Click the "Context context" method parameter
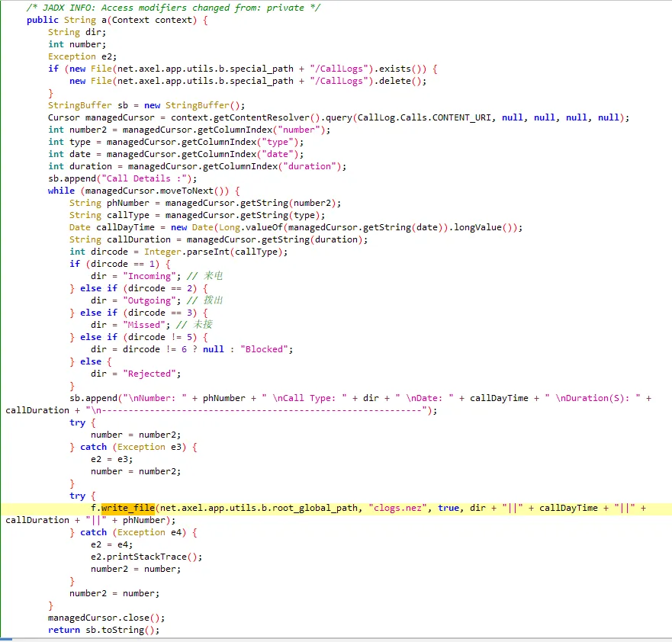The height and width of the screenshot is (642, 672). point(152,20)
